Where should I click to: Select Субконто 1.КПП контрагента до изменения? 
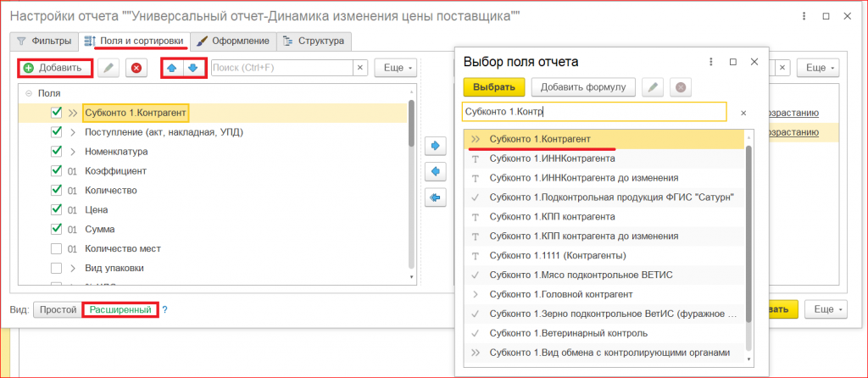(x=604, y=236)
